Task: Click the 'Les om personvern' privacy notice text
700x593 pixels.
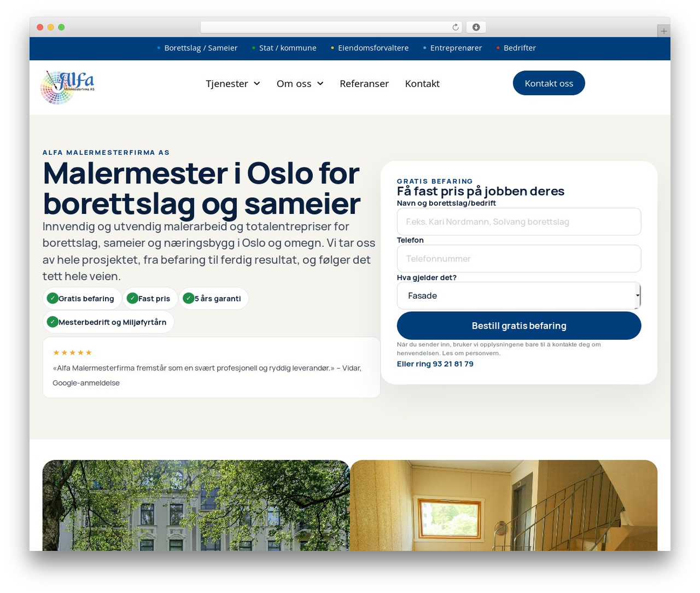Action: click(471, 353)
